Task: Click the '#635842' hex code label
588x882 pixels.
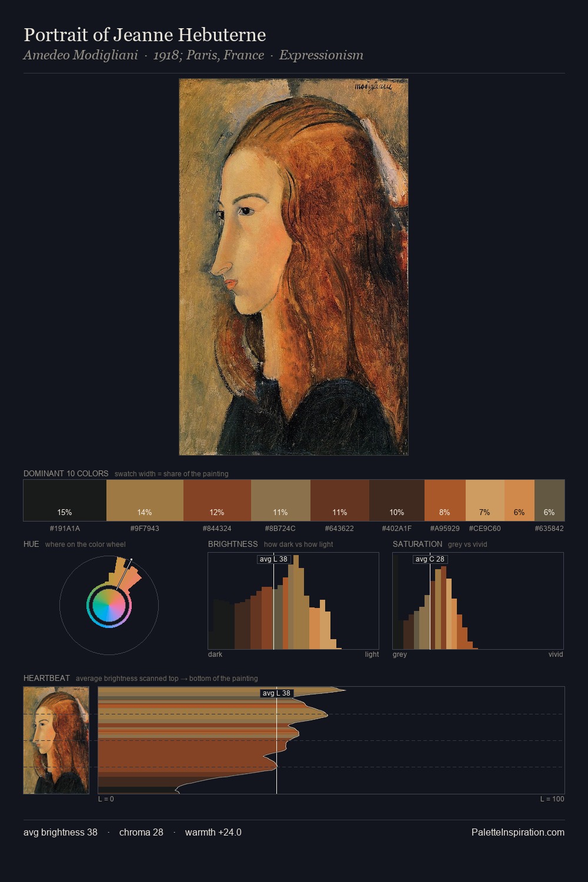Action: click(549, 529)
